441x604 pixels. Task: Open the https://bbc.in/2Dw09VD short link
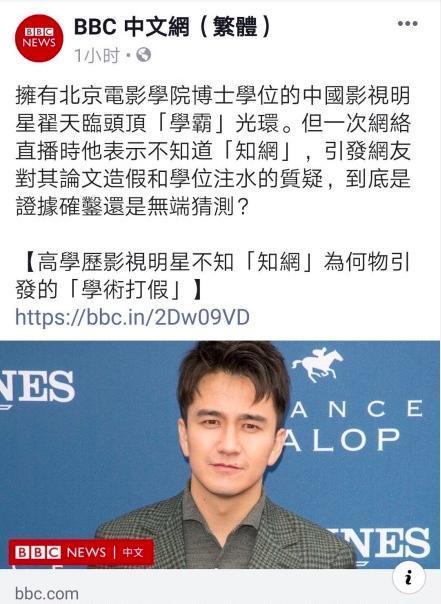coord(132,317)
